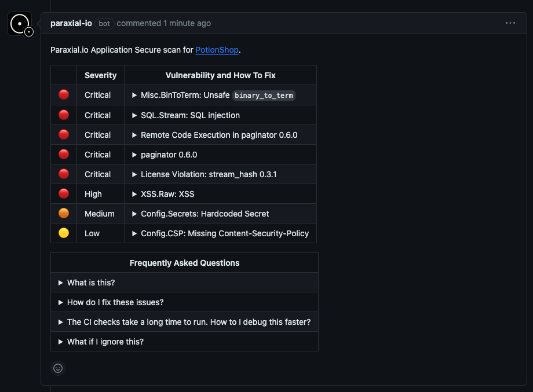Click the red circle beside Misc.BinToTerm
533x392 pixels.
[x=64, y=95]
